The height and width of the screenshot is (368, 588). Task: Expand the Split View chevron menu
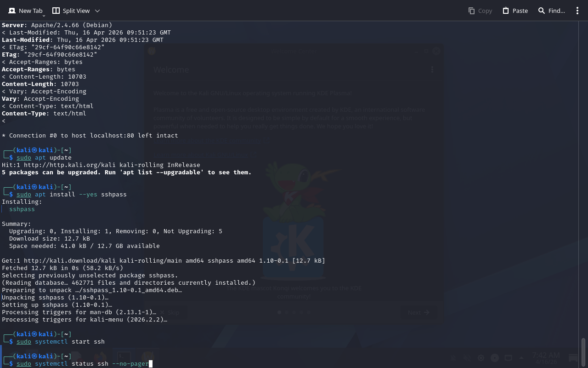tap(97, 11)
